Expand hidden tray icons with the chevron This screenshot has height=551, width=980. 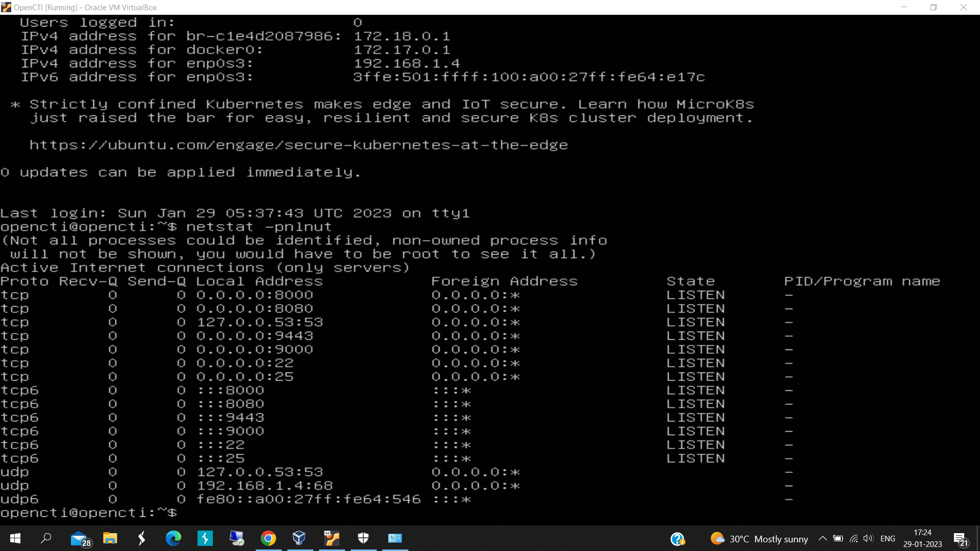click(822, 538)
